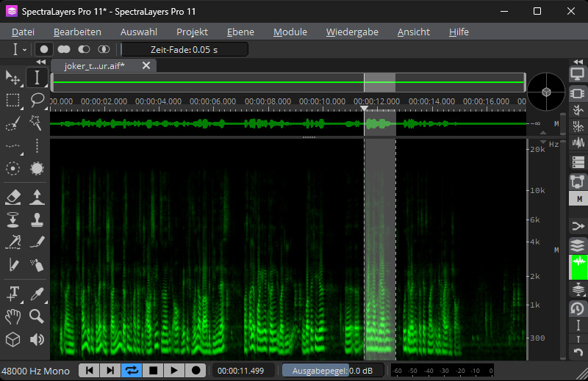
Task: Collapse the right side panel arrows
Action: point(578,62)
